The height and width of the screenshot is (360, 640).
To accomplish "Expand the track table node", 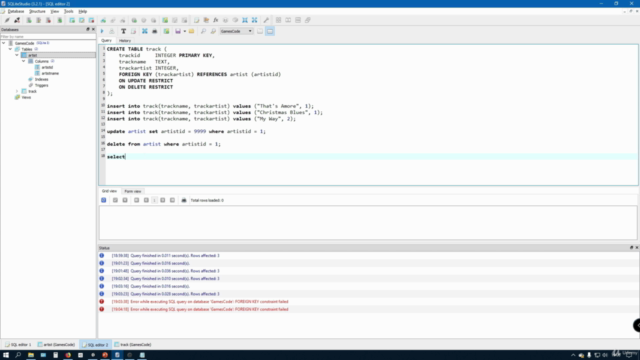I will [17, 91].
